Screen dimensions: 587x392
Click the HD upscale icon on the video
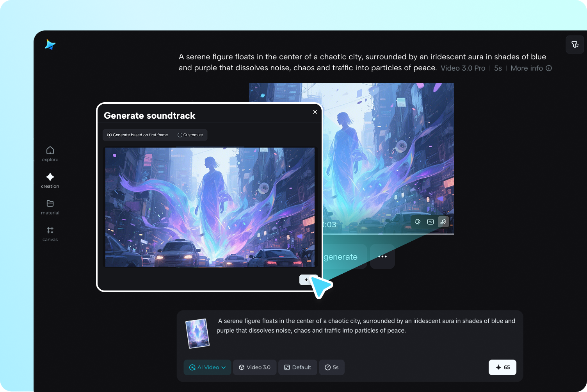pyautogui.click(x=430, y=221)
